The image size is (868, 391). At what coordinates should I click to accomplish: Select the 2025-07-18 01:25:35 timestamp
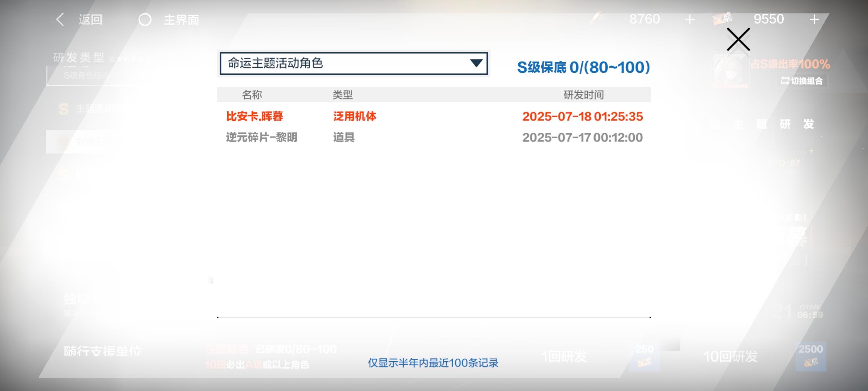coord(582,117)
